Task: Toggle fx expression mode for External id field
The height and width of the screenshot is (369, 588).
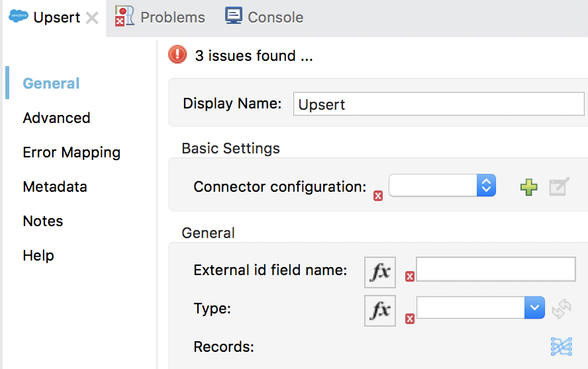Action: [380, 272]
